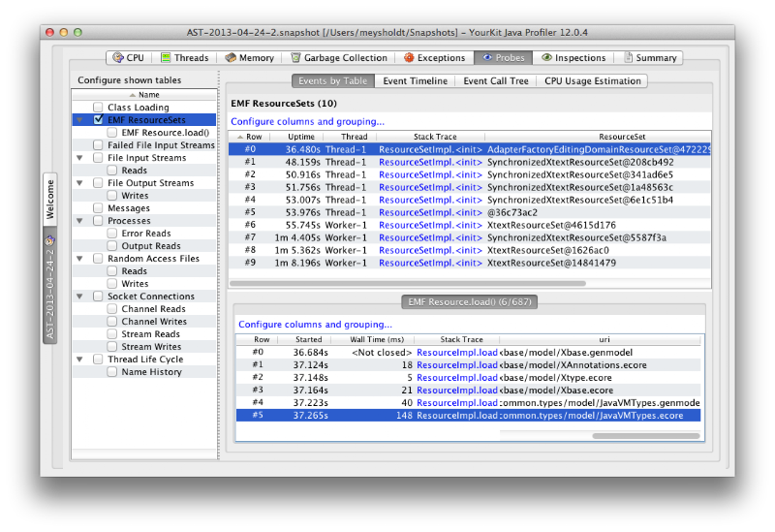Collapse the Processes tree node
Screen dimensions: 775x532
[x=79, y=221]
